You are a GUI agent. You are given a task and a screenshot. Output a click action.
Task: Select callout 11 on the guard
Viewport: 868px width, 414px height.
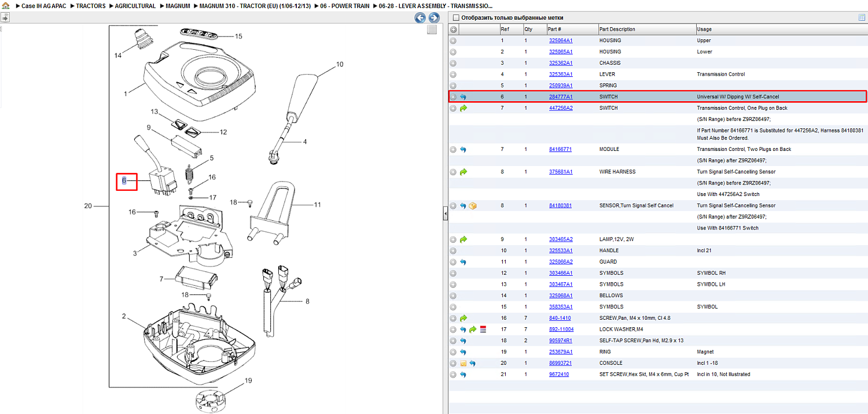coord(317,205)
